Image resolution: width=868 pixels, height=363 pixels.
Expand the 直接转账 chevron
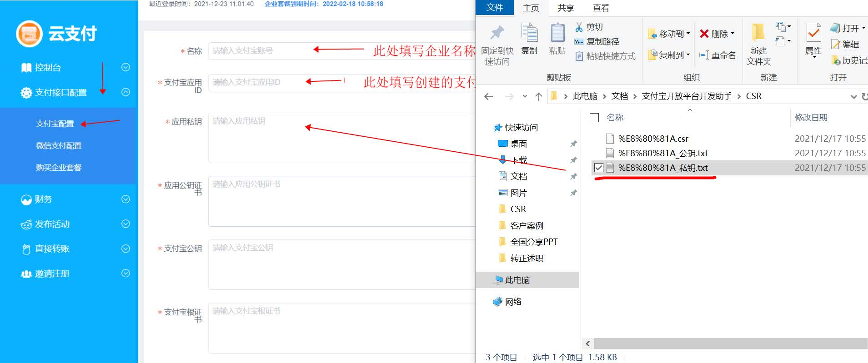(126, 249)
